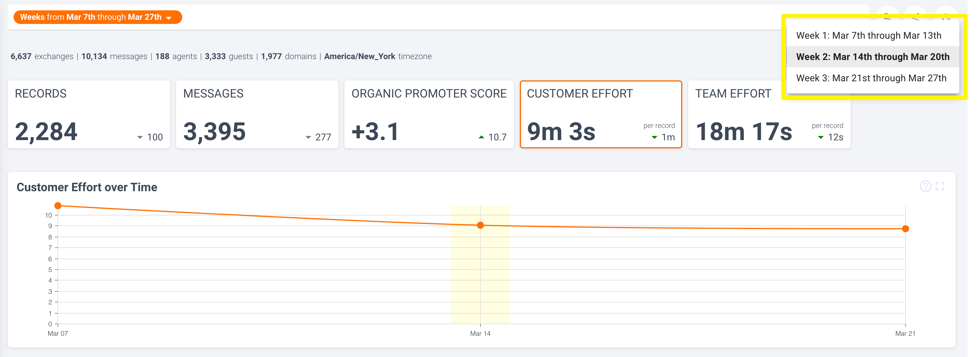Select the Customer Effort card
980x357 pixels.
point(600,114)
